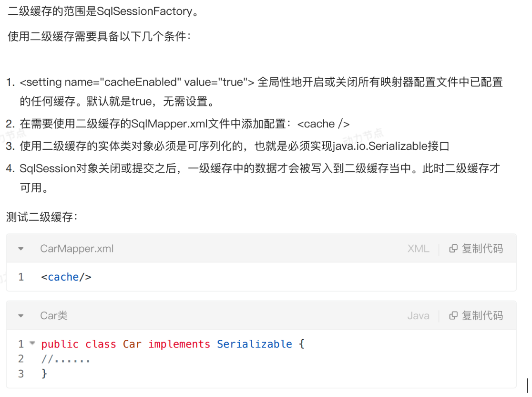Click 复制代码 text for the XML snippet

click(482, 249)
